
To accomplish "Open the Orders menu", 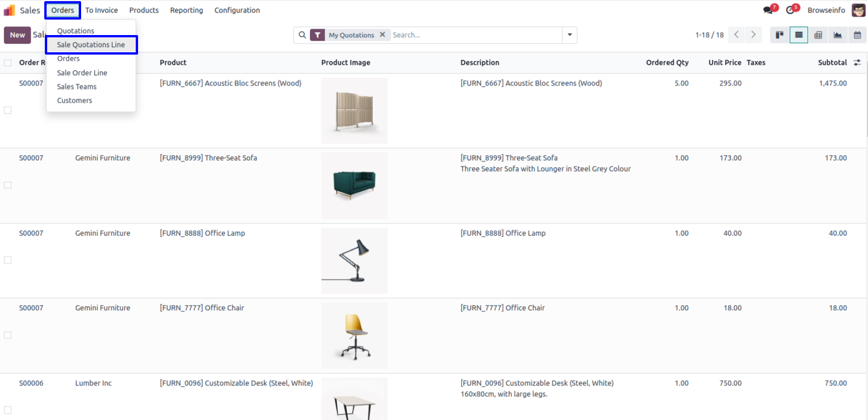I will point(63,10).
